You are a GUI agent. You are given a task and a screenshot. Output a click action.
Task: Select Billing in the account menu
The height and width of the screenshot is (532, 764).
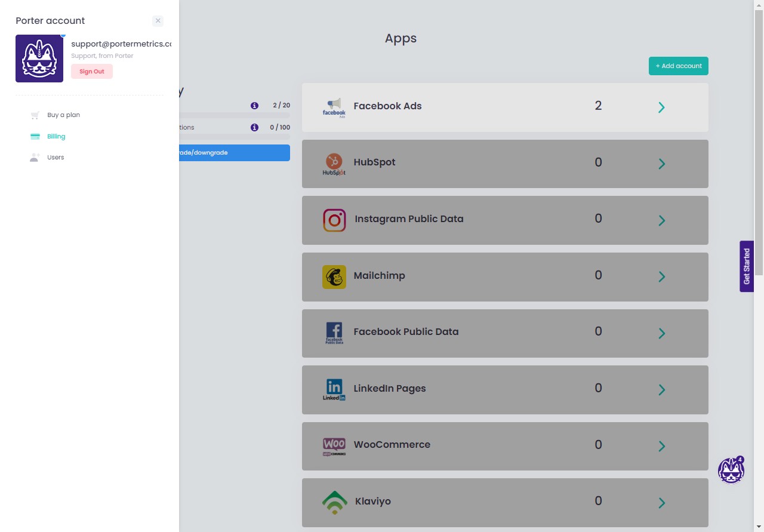coord(56,137)
